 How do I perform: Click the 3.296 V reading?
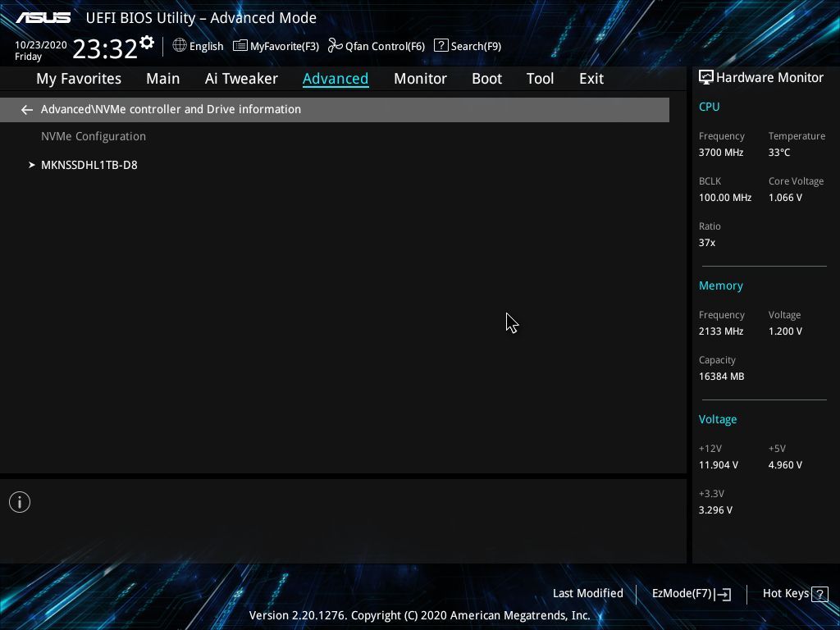coord(715,510)
